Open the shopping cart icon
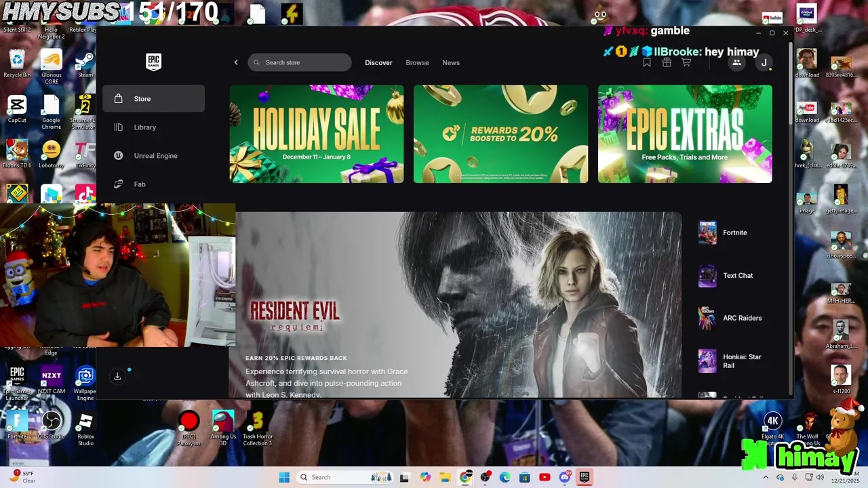This screenshot has width=868, height=488. 686,62
